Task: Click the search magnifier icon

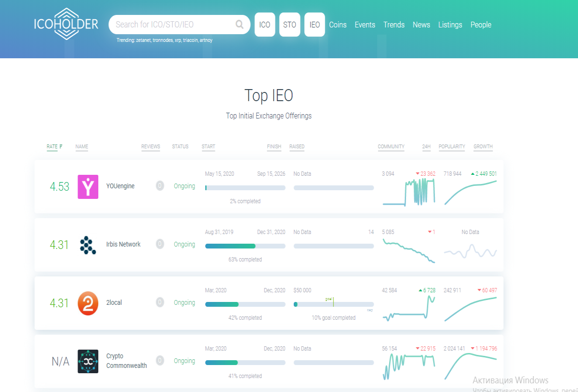Action: 239,25
